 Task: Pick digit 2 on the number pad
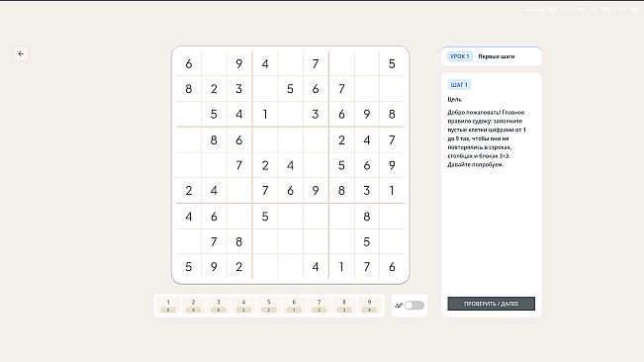click(x=194, y=306)
